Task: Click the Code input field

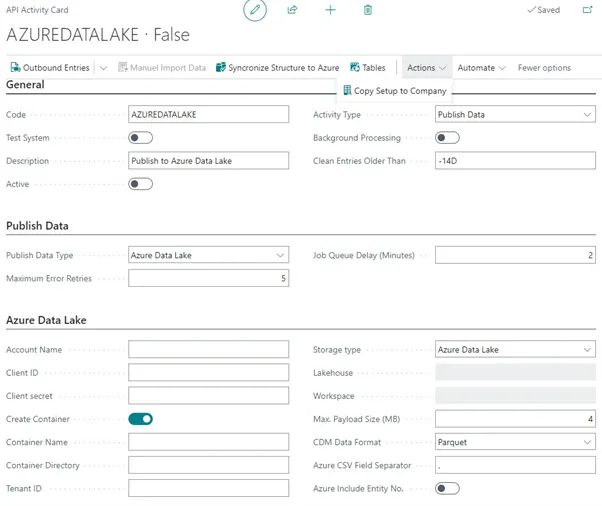Action: click(208, 114)
